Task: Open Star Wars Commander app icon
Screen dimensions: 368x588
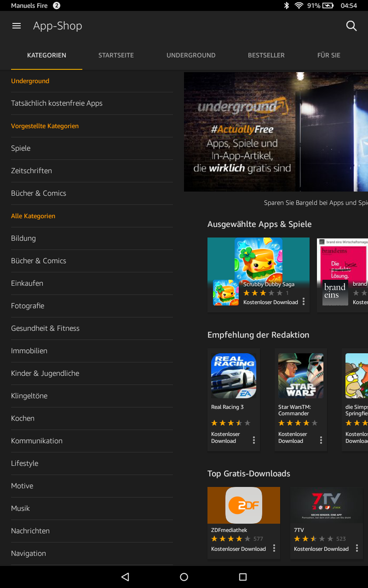Action: coord(301,376)
